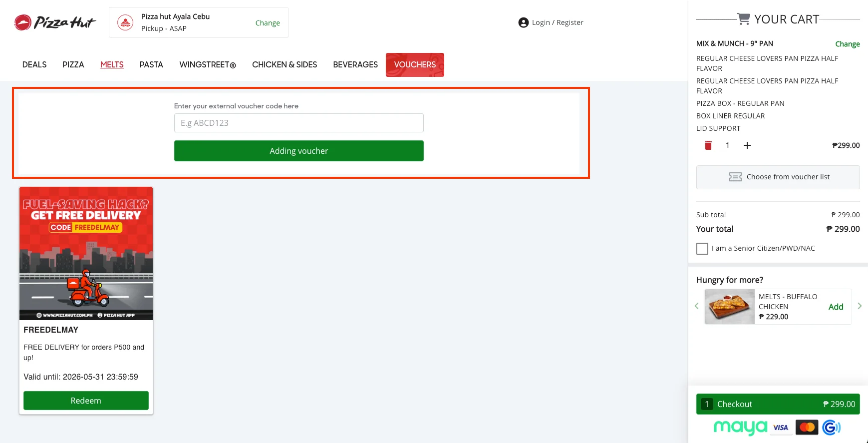Viewport: 868px width, 443px height.
Task: Open the PIZZA menu
Action: (73, 65)
